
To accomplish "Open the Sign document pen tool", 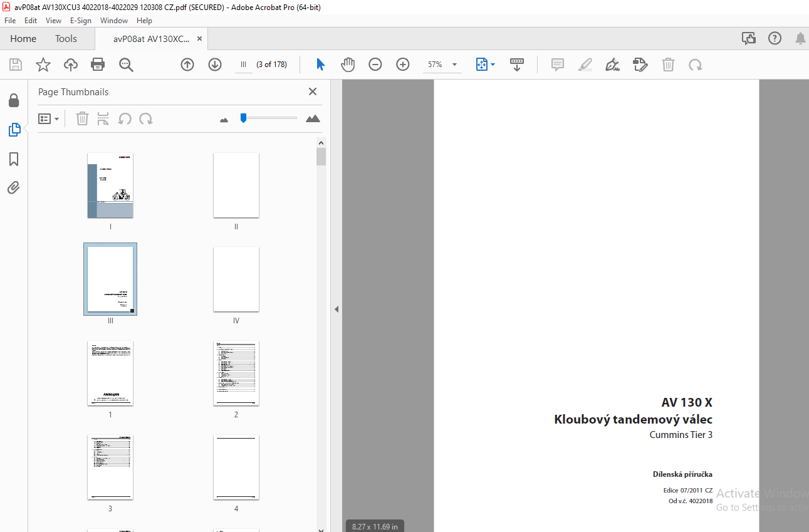I will coord(613,65).
